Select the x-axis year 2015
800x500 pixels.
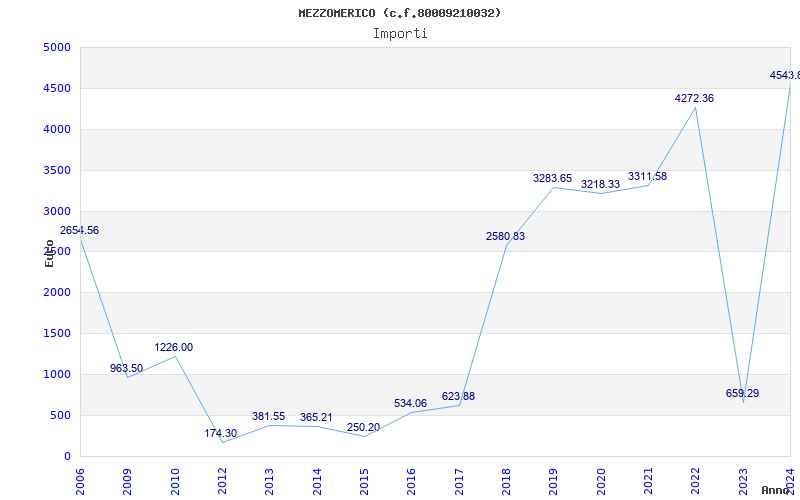364,482
